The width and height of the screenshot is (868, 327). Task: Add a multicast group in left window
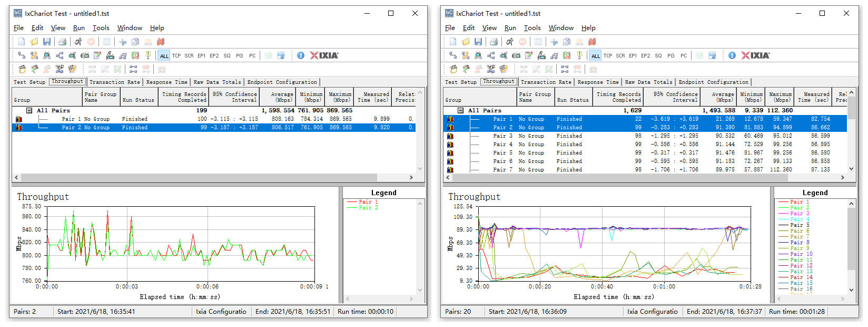[x=60, y=55]
